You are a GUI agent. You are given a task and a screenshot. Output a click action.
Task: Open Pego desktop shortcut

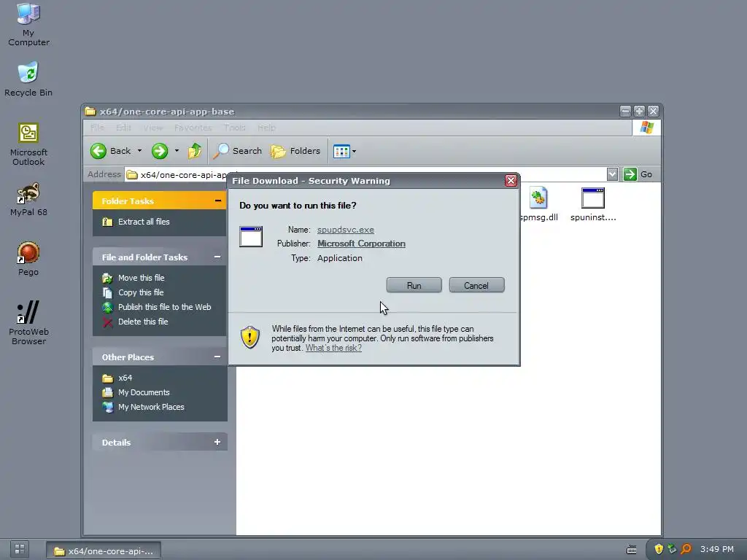tap(28, 259)
